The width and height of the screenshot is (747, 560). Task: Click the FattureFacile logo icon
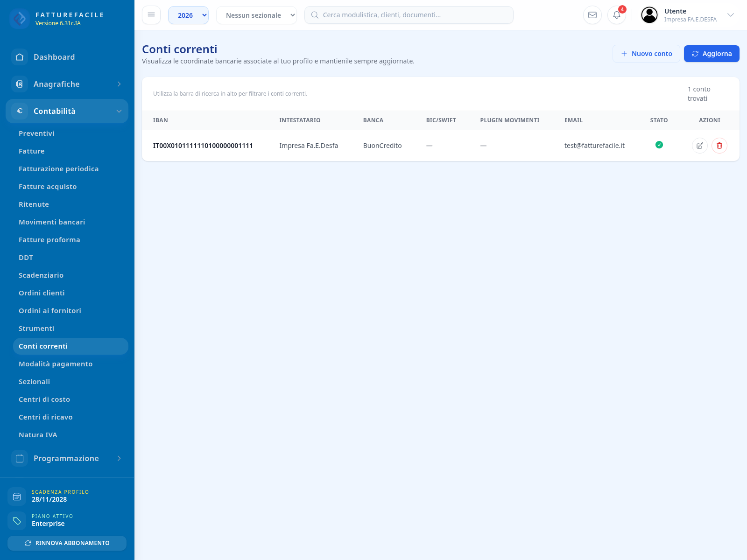click(x=20, y=19)
